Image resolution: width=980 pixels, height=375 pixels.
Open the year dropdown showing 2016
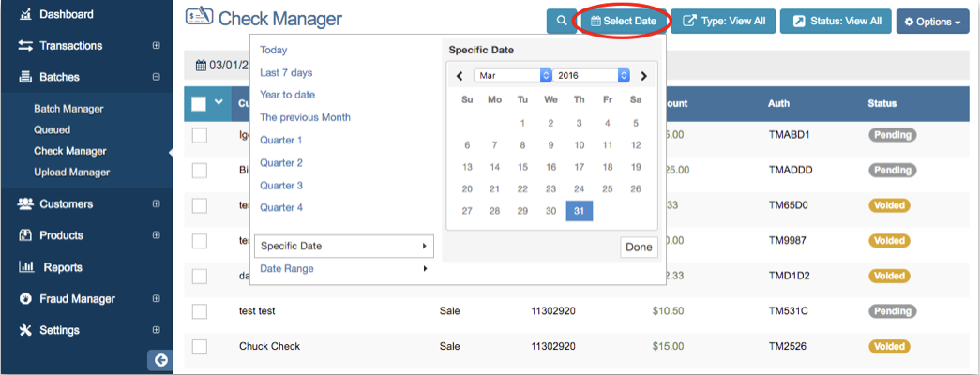tap(591, 75)
